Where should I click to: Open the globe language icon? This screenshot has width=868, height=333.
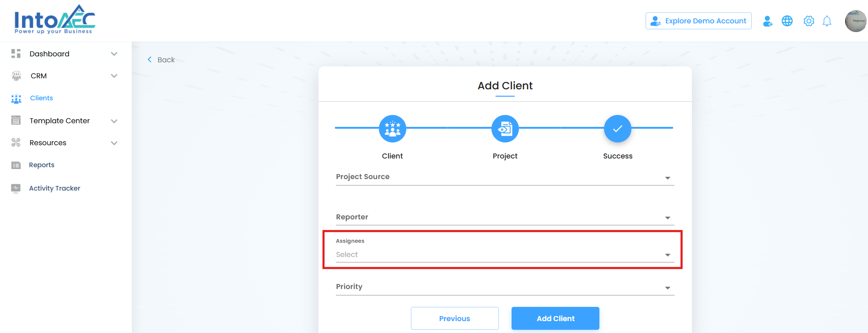787,21
